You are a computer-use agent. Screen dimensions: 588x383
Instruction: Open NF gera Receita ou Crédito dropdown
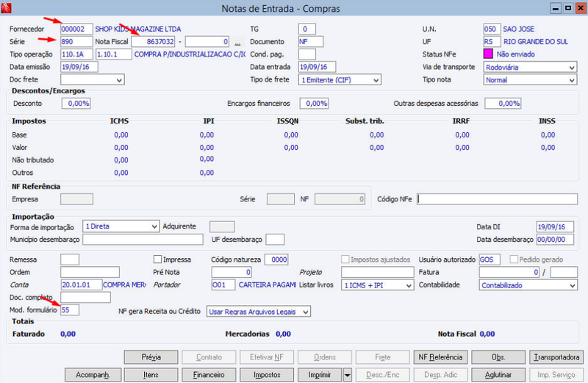point(259,312)
